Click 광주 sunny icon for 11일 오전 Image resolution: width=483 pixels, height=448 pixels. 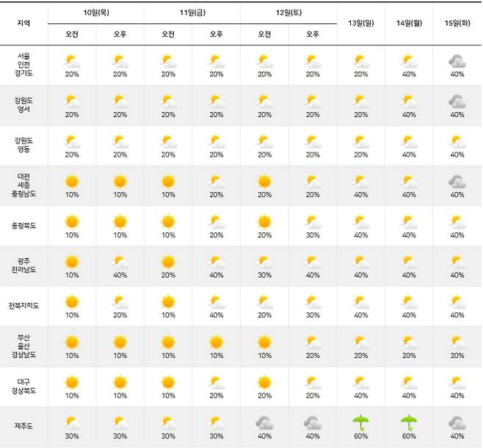click(x=168, y=262)
